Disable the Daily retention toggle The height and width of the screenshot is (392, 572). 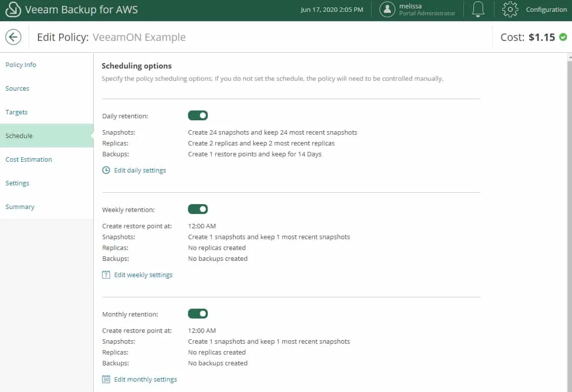[198, 115]
